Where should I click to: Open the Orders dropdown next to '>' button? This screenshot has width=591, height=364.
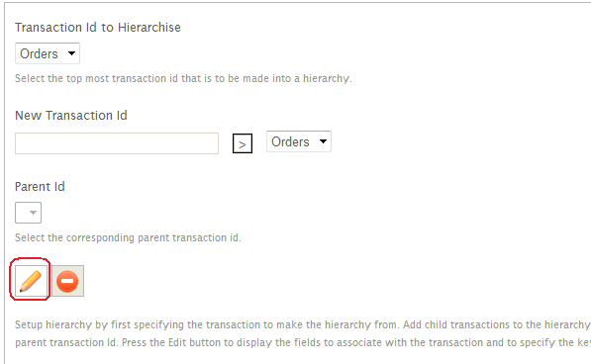tap(299, 141)
